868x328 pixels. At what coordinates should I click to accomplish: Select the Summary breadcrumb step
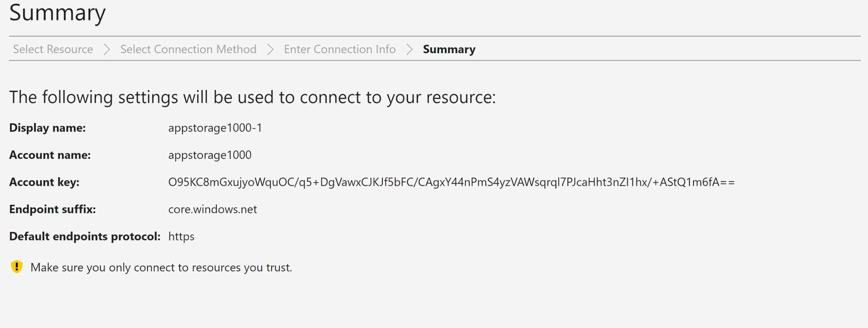[449, 49]
